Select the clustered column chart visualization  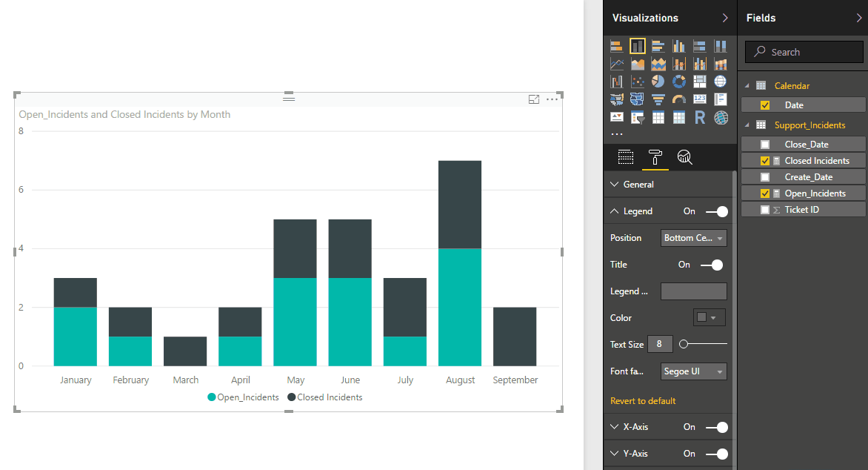pos(678,46)
